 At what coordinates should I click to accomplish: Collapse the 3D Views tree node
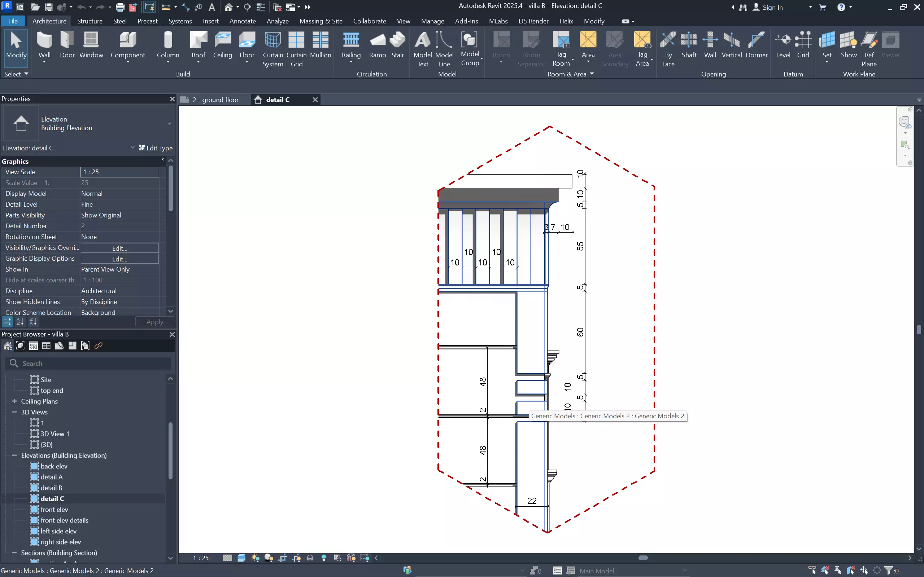(x=14, y=412)
